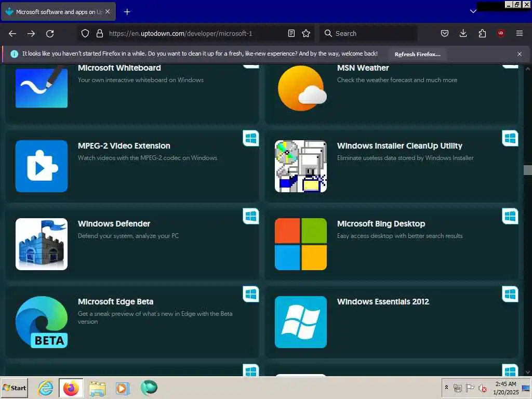Open a new tab with plus button

[x=127, y=12]
